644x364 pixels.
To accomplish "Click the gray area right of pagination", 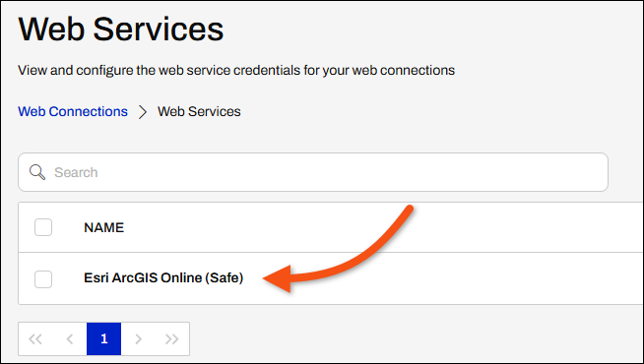I will pos(411,339).
